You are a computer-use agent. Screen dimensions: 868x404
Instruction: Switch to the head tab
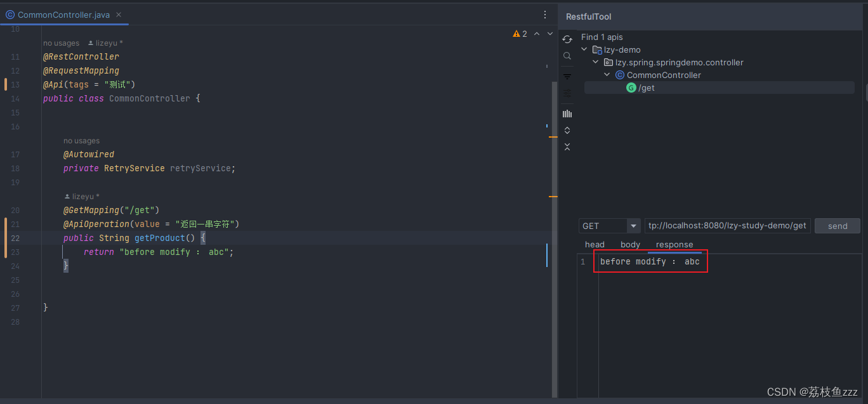[x=595, y=244]
